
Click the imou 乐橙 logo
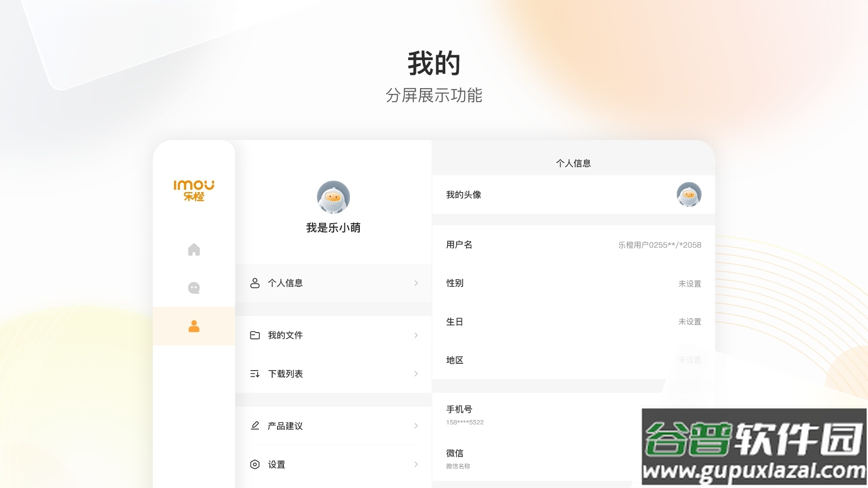point(193,191)
